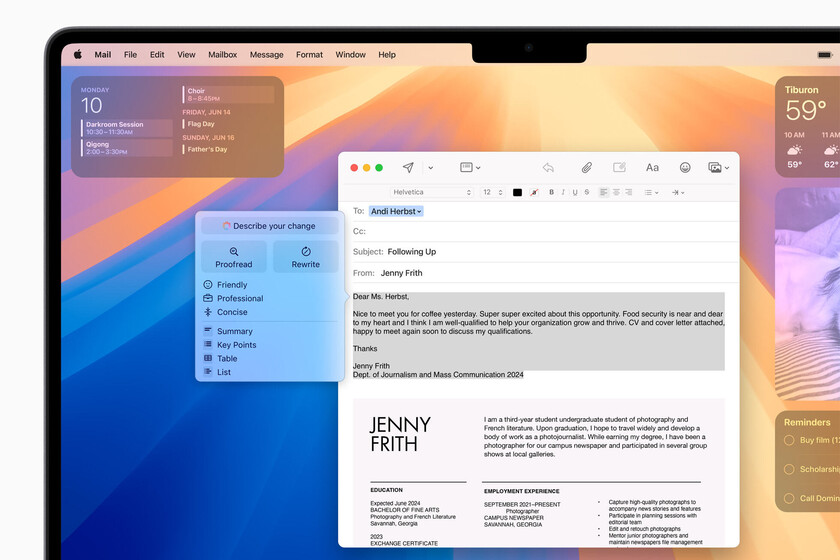Click the black text color swatch
The width and height of the screenshot is (840, 560).
(x=517, y=192)
